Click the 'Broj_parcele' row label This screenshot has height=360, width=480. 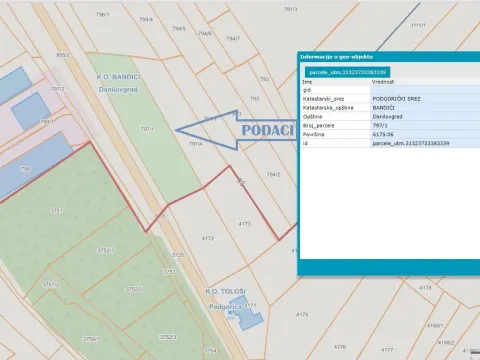pyautogui.click(x=318, y=126)
